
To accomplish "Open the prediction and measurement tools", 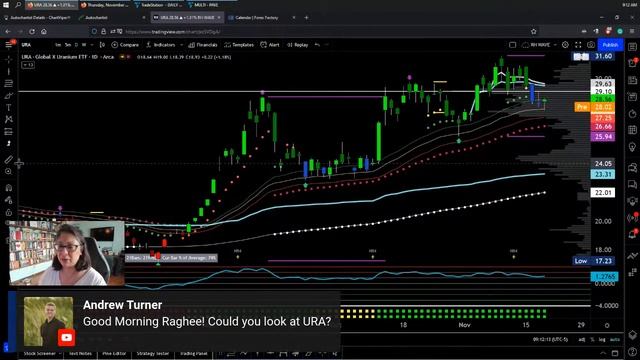I will [9, 131].
